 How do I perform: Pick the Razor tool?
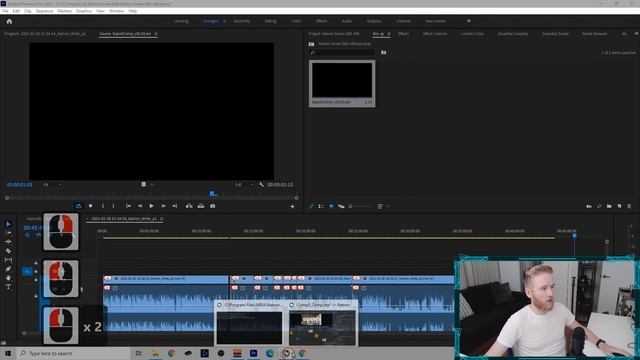click(x=8, y=251)
